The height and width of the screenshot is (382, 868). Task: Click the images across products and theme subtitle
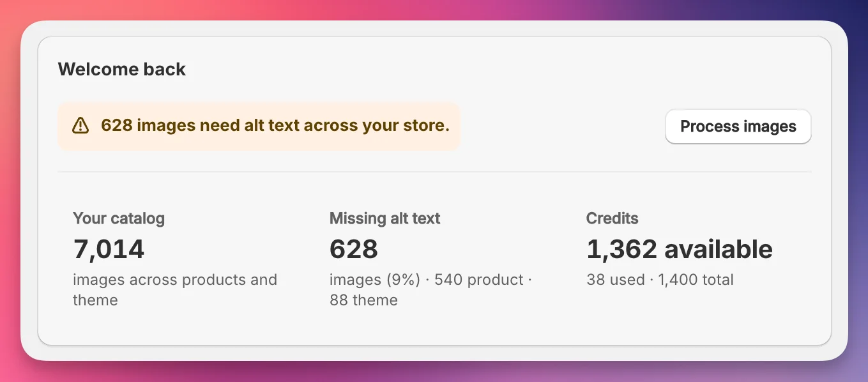click(175, 289)
